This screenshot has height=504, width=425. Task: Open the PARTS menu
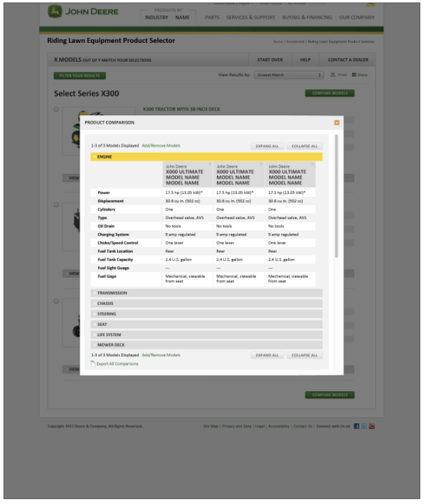[212, 18]
